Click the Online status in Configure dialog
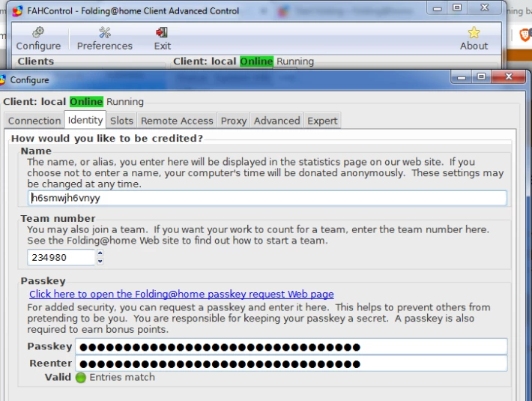This screenshot has height=401, width=532. tap(86, 102)
